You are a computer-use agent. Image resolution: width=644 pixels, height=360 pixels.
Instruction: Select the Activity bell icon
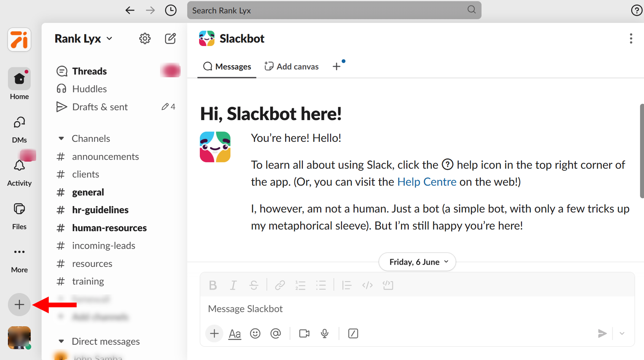[x=19, y=166]
